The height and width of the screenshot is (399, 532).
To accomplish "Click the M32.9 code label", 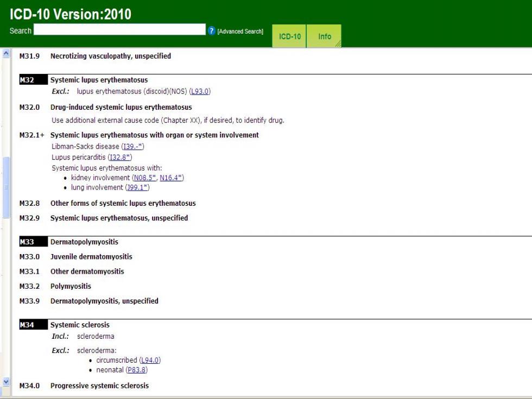I will 29,218.
